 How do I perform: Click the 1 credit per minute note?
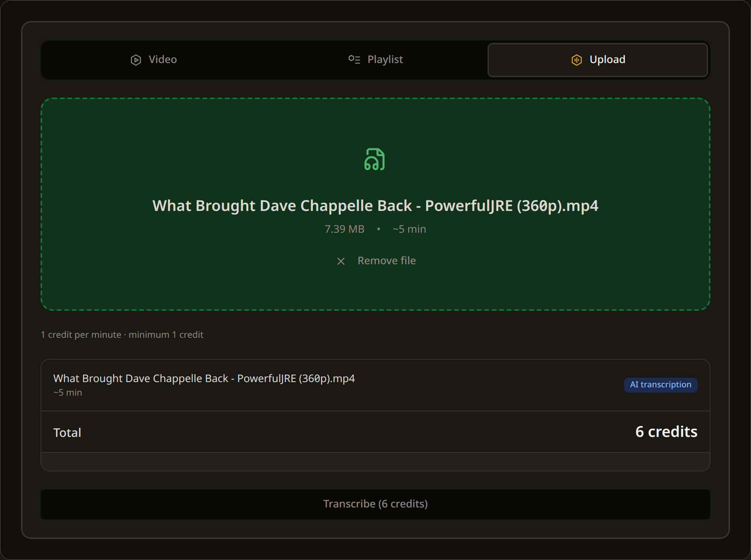[122, 334]
